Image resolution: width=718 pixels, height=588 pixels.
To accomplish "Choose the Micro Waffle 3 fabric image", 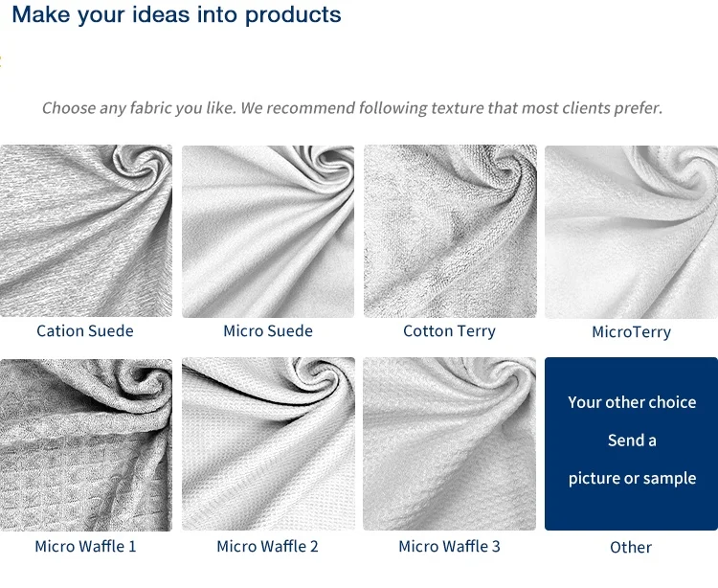I will coord(450,444).
